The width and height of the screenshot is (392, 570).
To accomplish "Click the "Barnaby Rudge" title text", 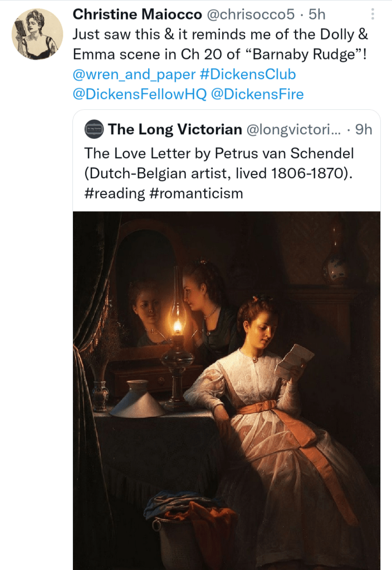I will pos(292,54).
